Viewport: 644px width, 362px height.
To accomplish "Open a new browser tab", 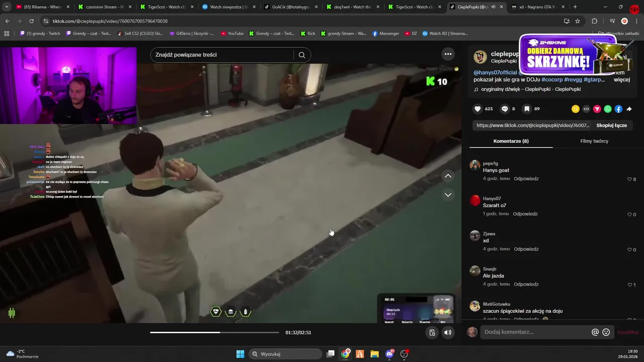I will tap(575, 7).
